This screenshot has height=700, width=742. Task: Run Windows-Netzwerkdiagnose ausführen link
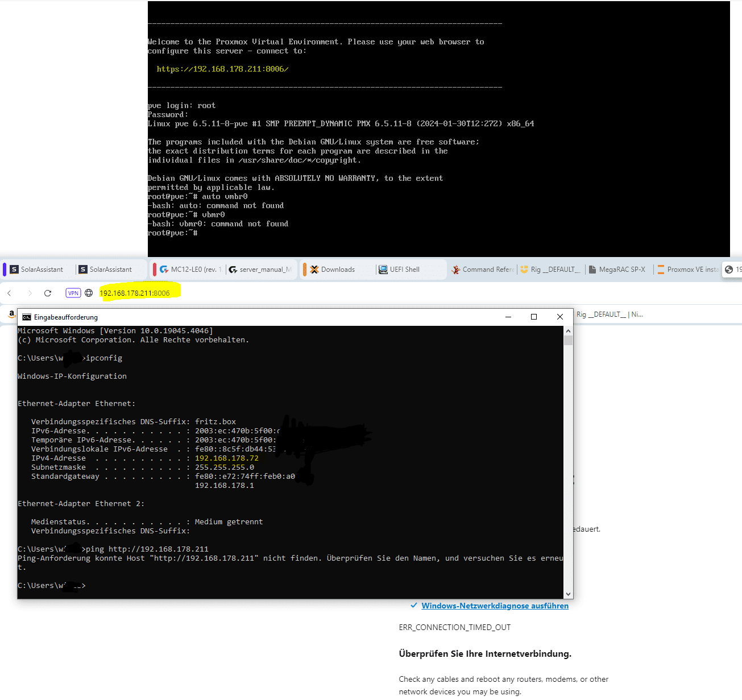495,606
